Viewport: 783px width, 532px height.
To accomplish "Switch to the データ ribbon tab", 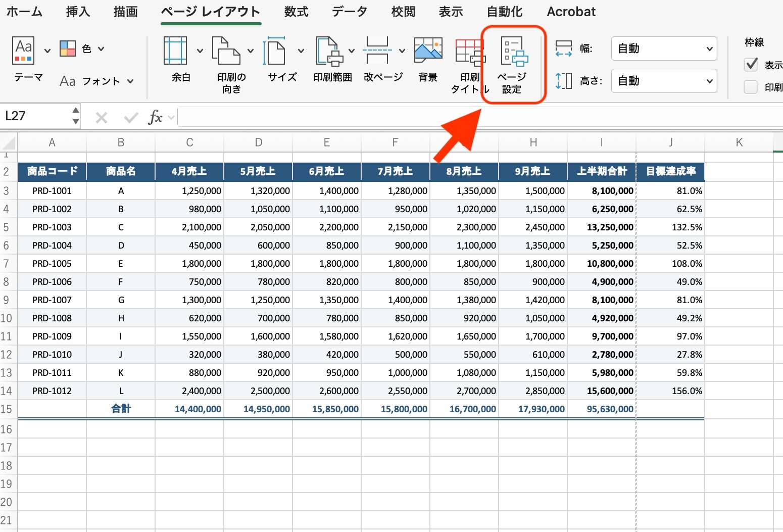I will coord(350,12).
